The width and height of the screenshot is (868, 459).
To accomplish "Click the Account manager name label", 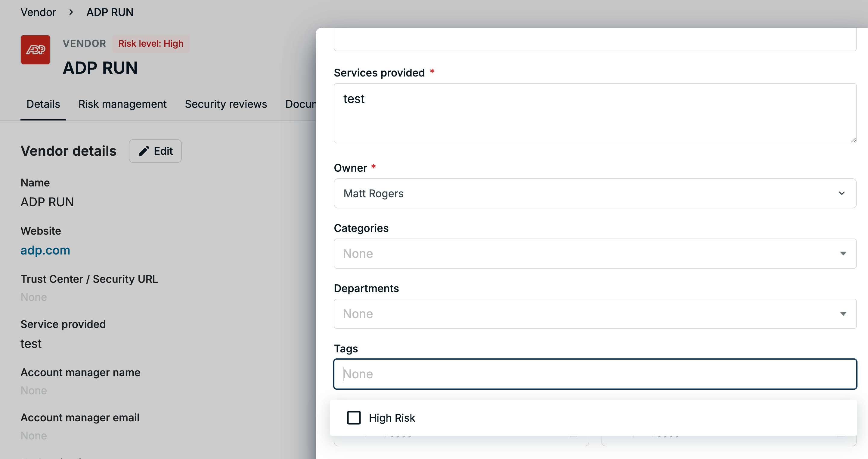I will click(x=81, y=372).
